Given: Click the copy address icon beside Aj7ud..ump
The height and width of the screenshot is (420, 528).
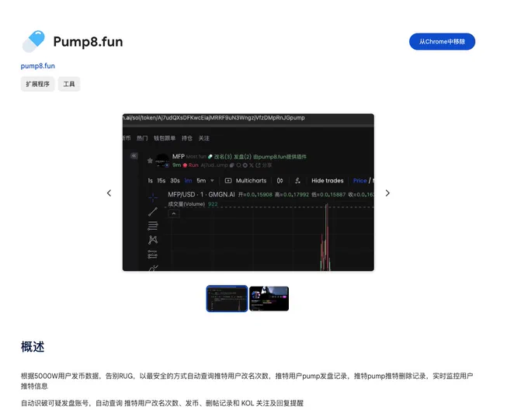Looking at the screenshot, I should tap(231, 165).
